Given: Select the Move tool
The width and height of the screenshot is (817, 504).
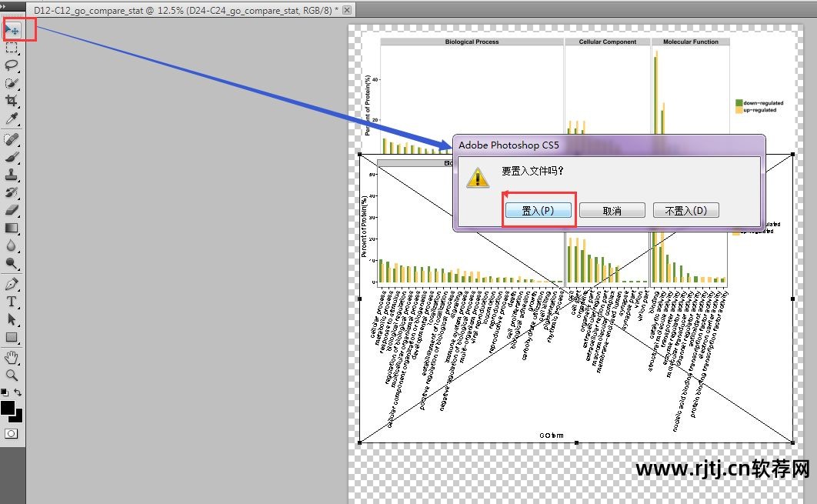Looking at the screenshot, I should click(x=12, y=30).
